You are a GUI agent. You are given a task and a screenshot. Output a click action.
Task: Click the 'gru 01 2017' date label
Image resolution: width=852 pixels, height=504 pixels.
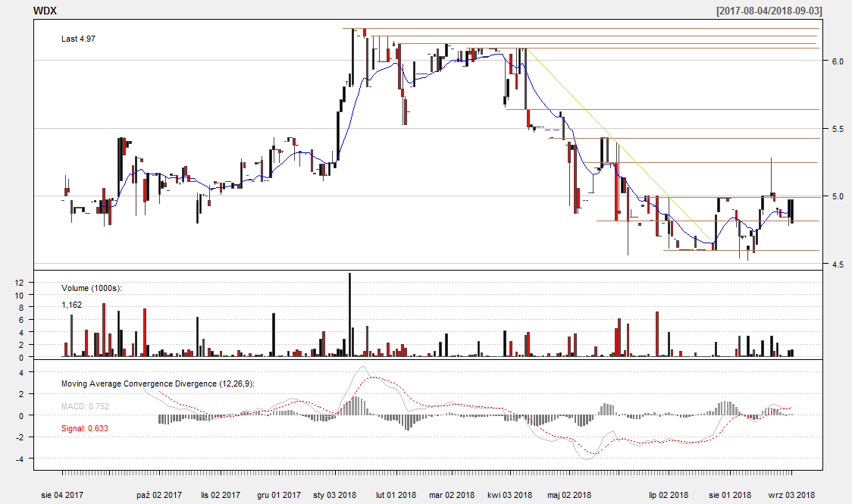(279, 495)
